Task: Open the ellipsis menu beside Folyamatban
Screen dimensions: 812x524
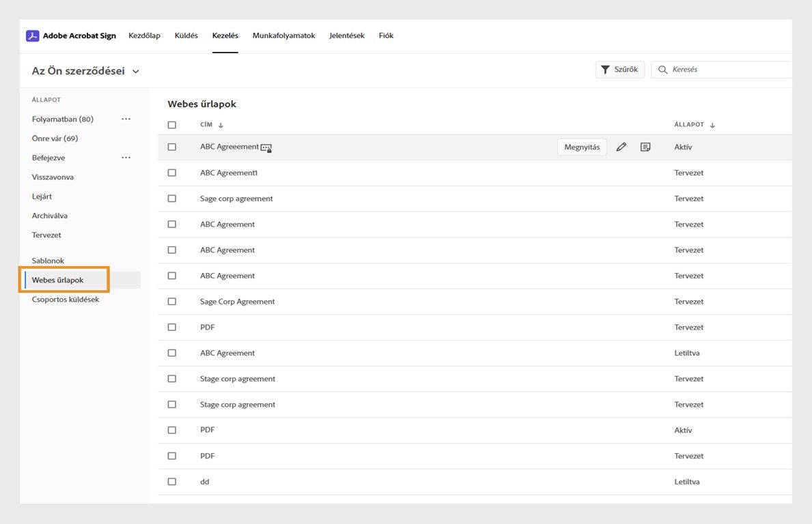Action: tap(126, 118)
